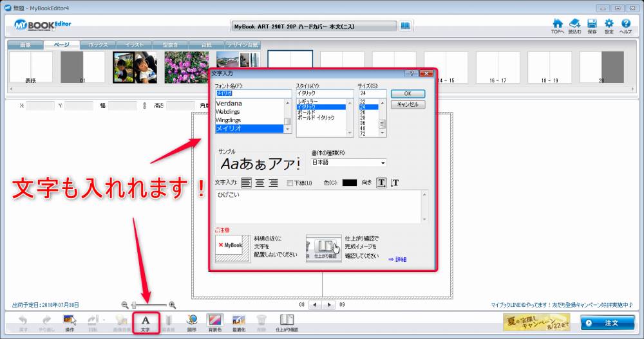Click the dialog help question-mark button
The image size is (644, 339).
click(x=412, y=73)
